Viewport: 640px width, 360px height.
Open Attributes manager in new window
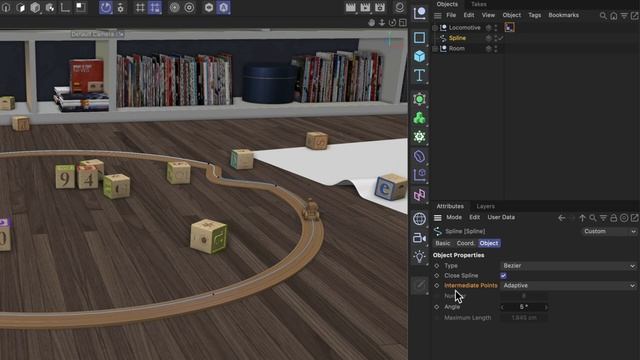(634, 218)
